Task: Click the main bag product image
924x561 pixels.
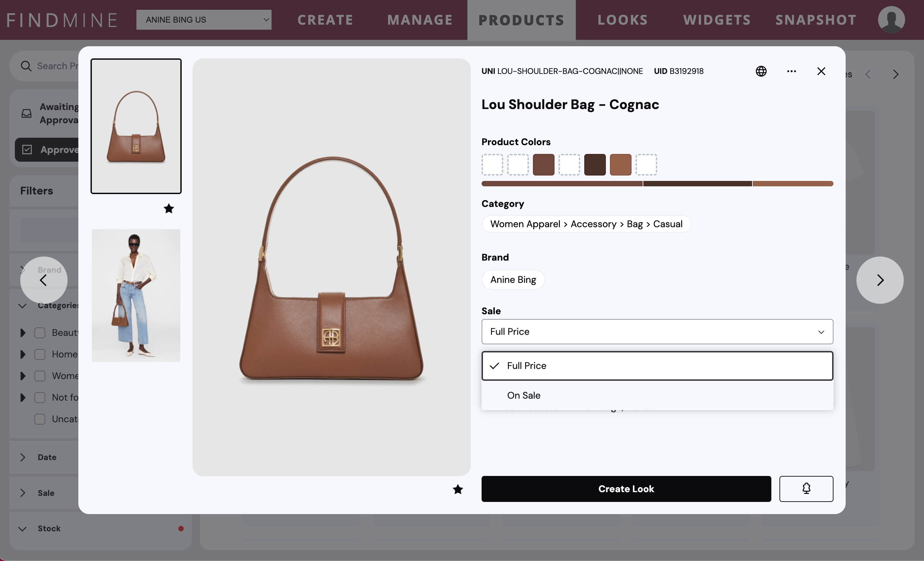Action: click(x=332, y=267)
